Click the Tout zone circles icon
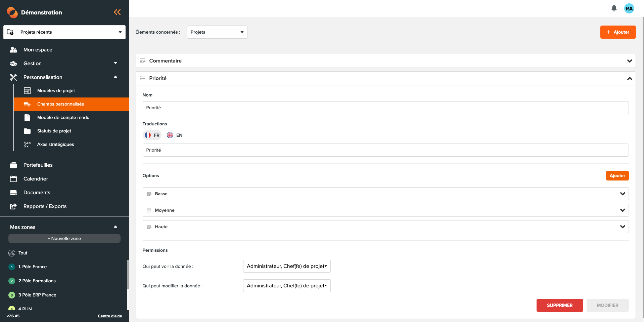Screen dimensions: 644x322 pyautogui.click(x=12, y=253)
